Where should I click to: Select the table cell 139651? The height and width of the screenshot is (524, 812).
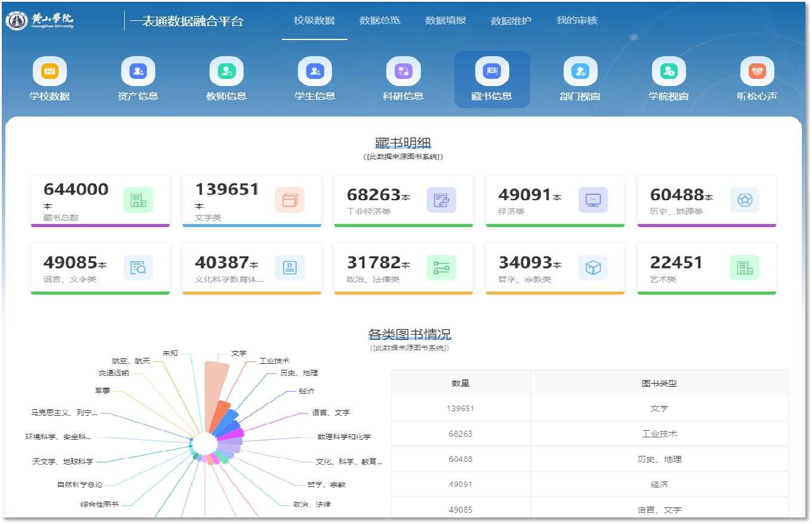tap(461, 409)
